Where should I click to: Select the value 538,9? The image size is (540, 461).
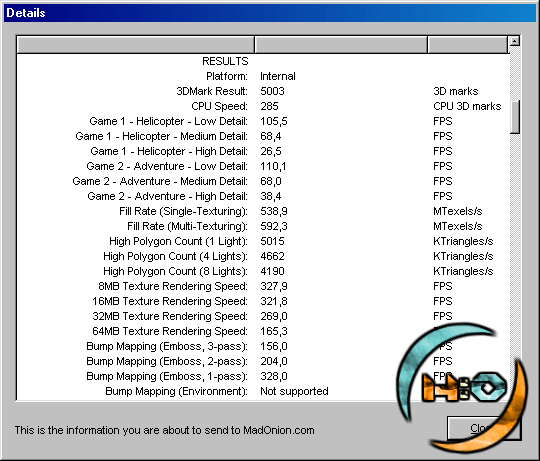point(274,211)
